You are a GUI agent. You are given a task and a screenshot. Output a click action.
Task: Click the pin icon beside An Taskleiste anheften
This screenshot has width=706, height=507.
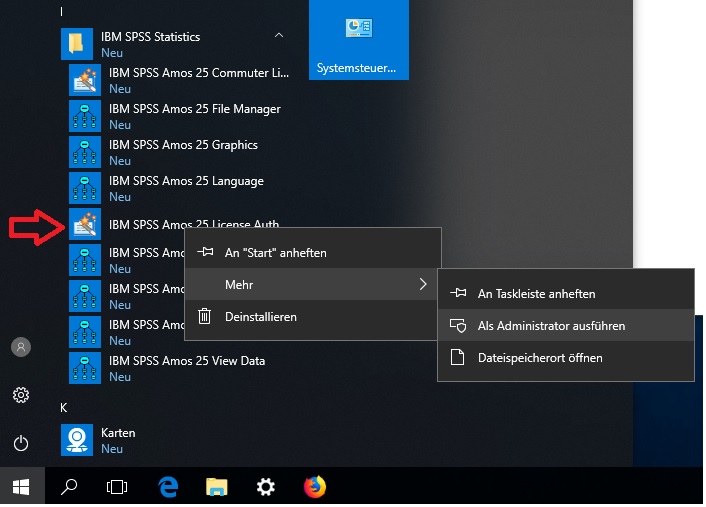tap(458, 293)
